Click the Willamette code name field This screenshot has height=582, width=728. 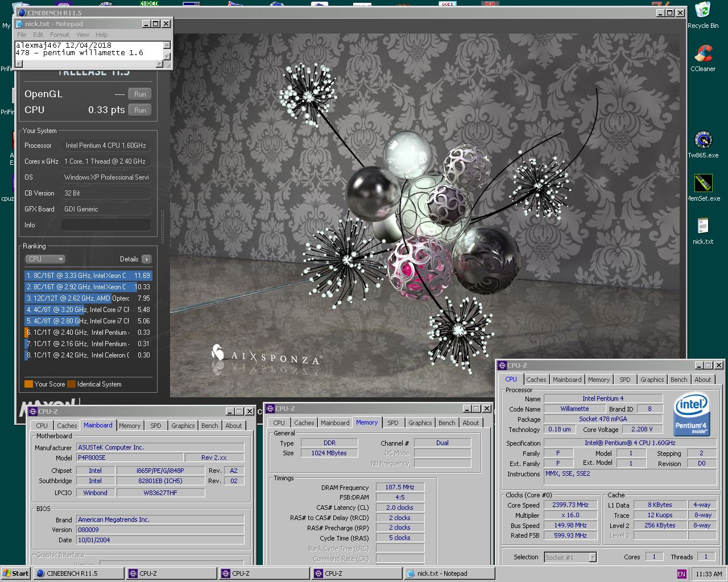[x=574, y=409]
